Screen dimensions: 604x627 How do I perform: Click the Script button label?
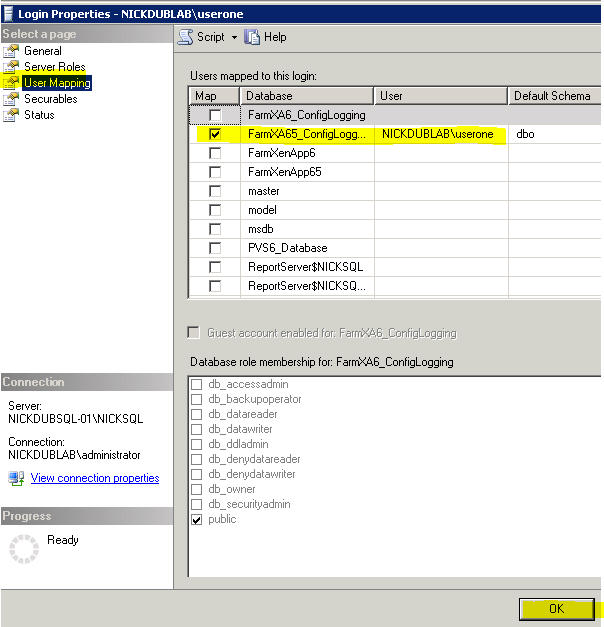[x=211, y=37]
